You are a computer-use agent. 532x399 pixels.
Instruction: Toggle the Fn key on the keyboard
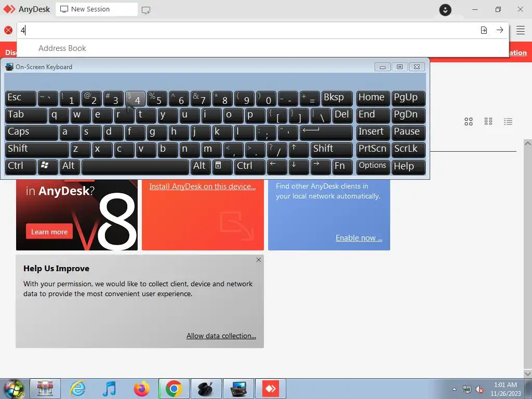pyautogui.click(x=342, y=167)
